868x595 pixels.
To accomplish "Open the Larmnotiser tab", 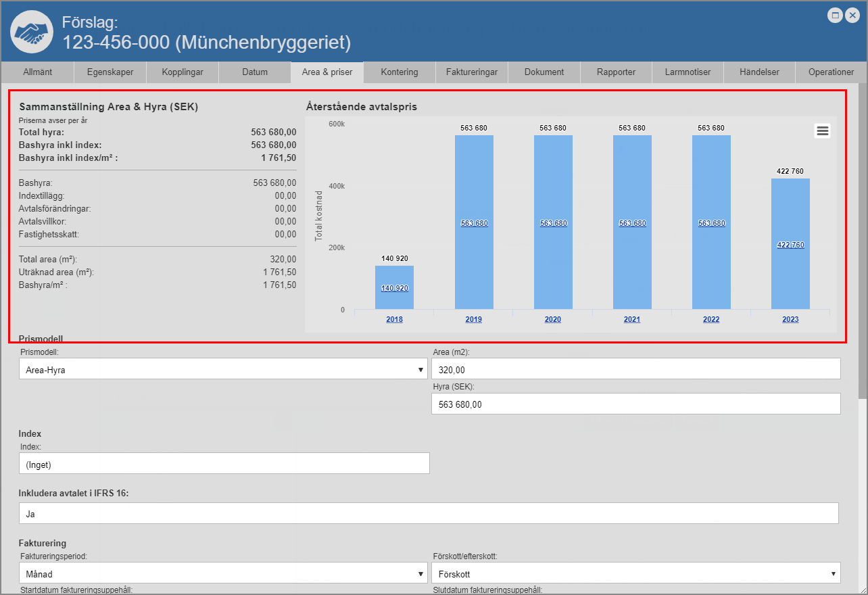I will 688,72.
